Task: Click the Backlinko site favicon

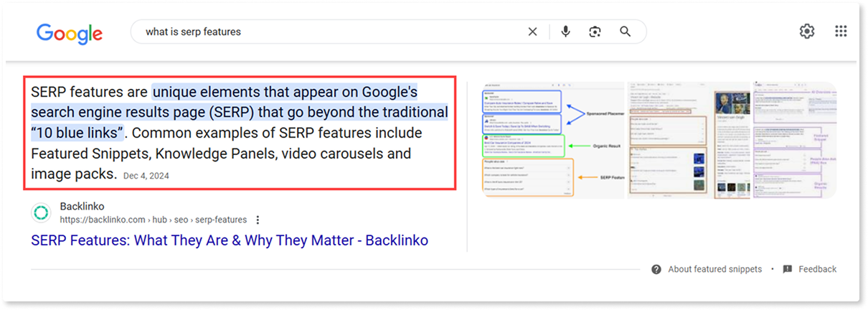Action: [42, 213]
